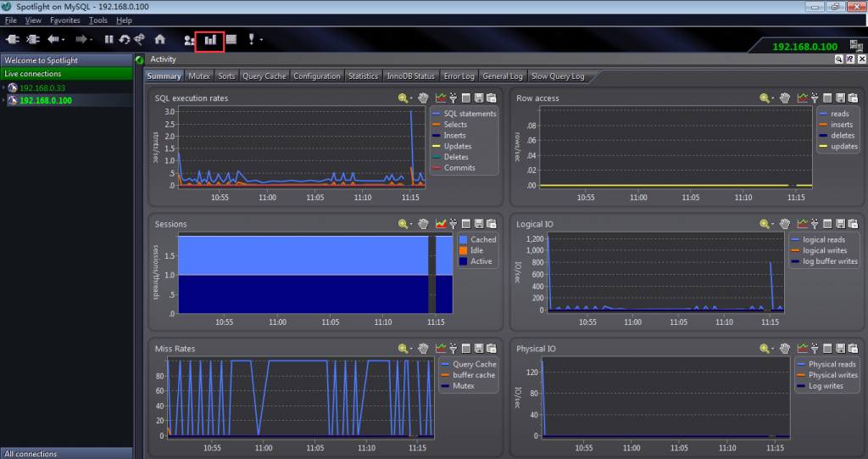
Task: Expand the 192.168.0.33 connection tree node
Action: point(3,87)
